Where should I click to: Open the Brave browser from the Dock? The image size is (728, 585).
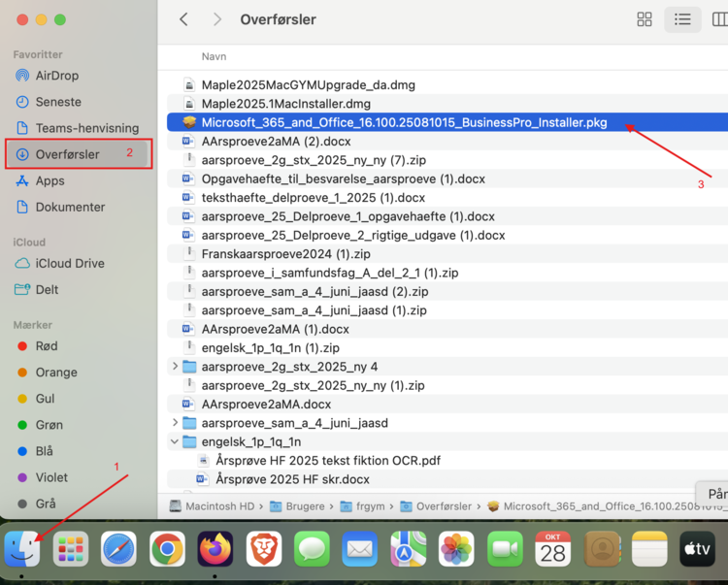pos(263,549)
